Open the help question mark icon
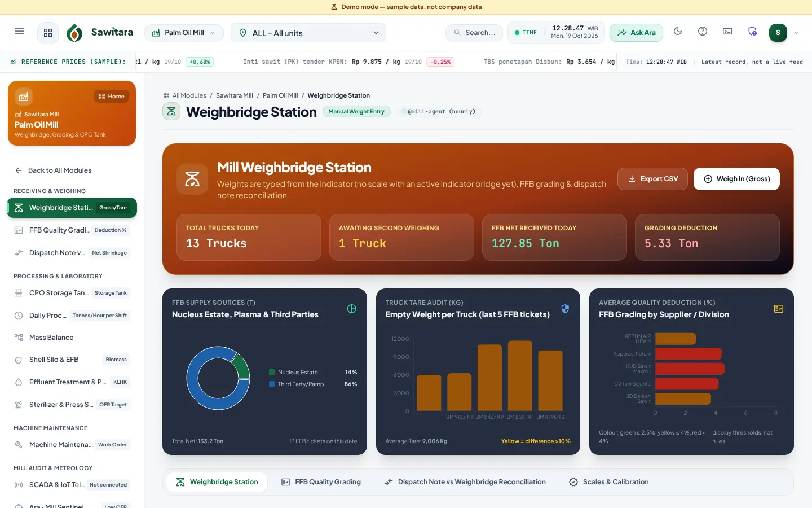The image size is (812, 508). click(x=703, y=32)
